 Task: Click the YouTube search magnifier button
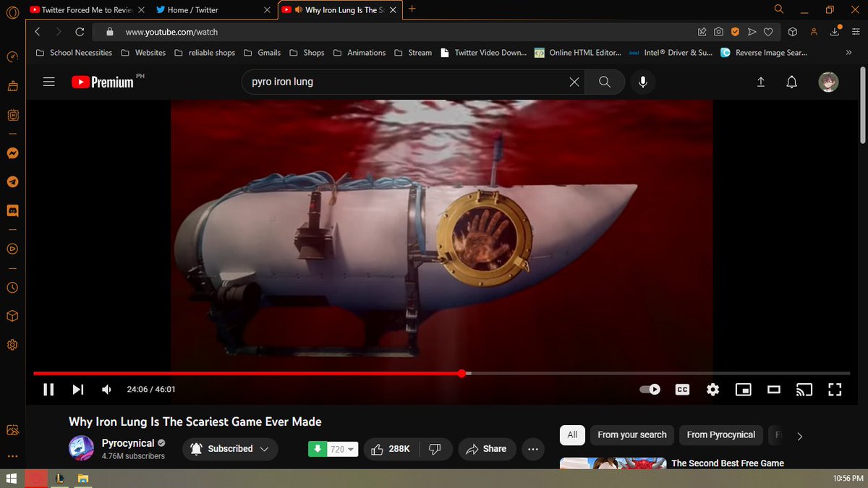point(605,82)
